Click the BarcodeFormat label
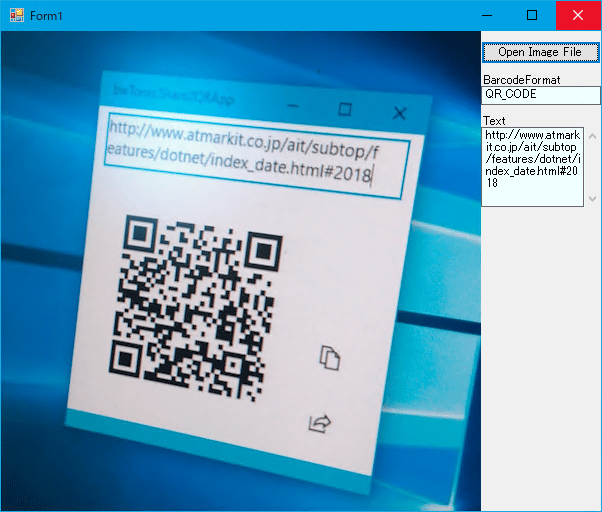Image resolution: width=602 pixels, height=512 pixels. click(521, 80)
